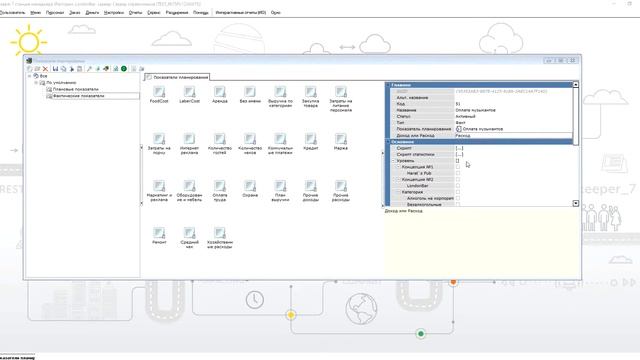640x360 pixels.
Task: Open the Персонал menu
Action: [x=55, y=13]
